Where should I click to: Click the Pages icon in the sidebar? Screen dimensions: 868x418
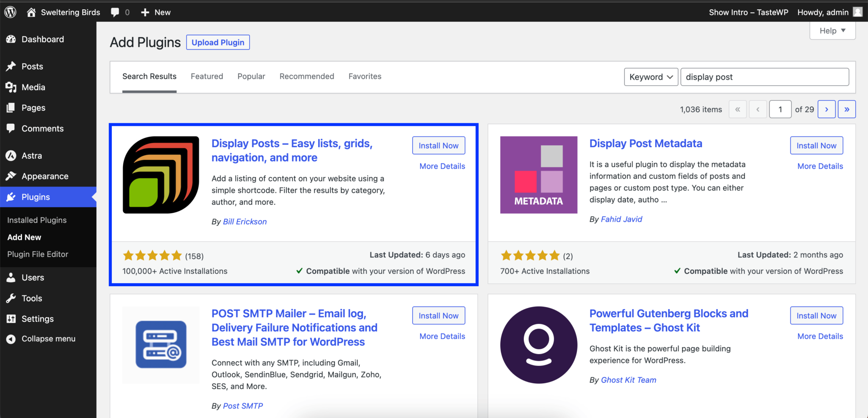(x=11, y=107)
